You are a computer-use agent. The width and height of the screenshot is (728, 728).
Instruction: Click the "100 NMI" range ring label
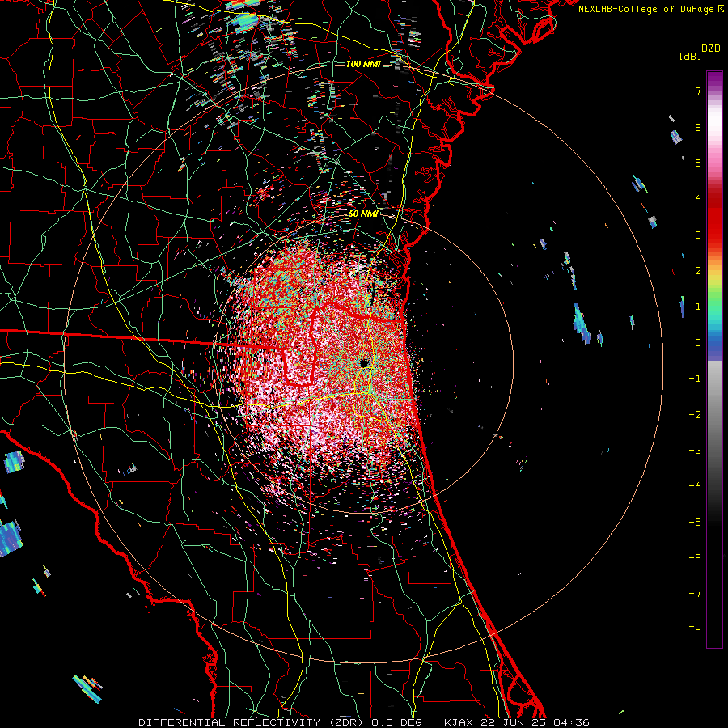tap(363, 64)
